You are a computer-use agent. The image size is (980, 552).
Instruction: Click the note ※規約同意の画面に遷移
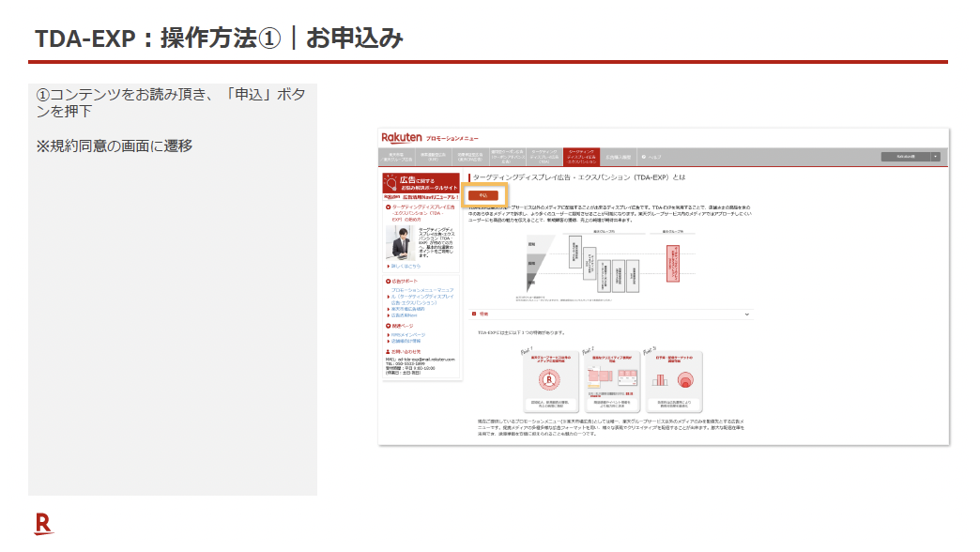tap(115, 146)
